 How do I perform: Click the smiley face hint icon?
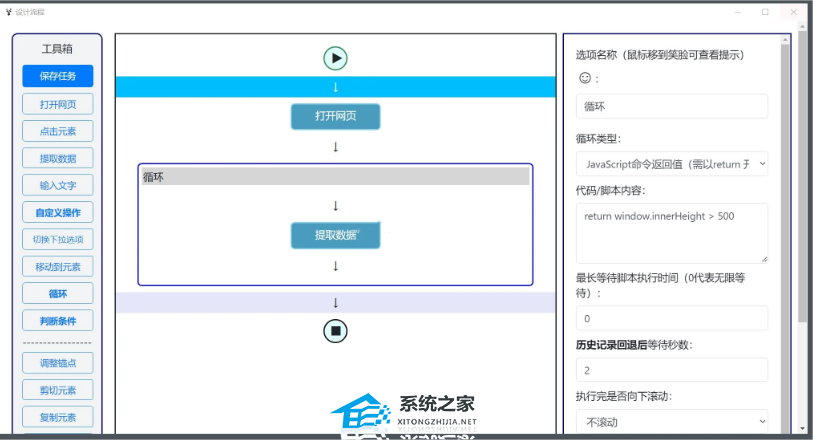click(x=585, y=78)
